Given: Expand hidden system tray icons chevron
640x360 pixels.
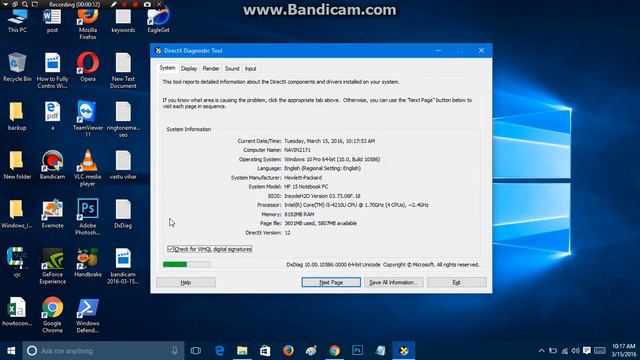Looking at the screenshot, I should pos(541,351).
